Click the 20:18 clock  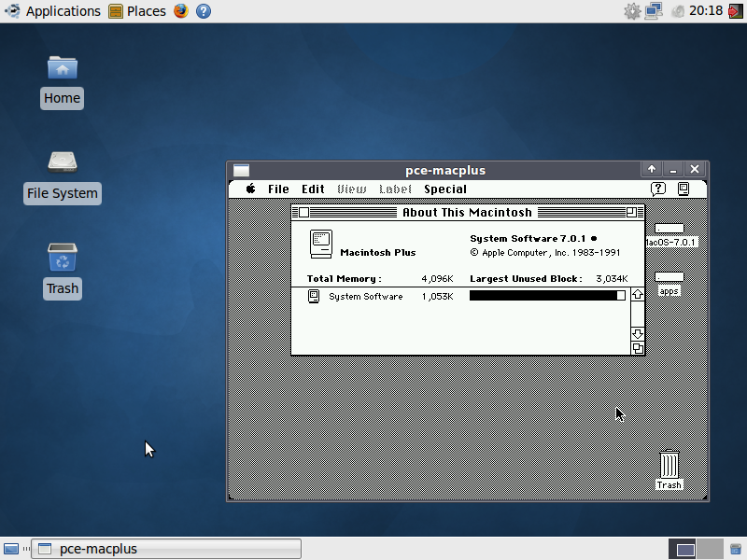point(706,11)
